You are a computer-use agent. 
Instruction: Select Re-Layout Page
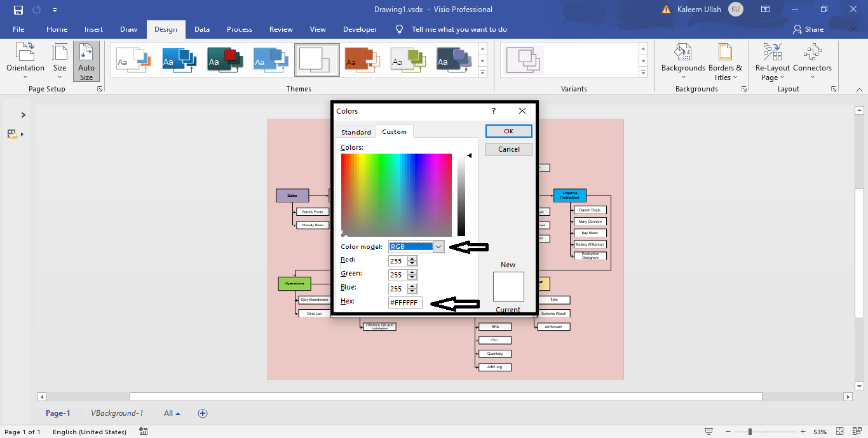[772, 60]
